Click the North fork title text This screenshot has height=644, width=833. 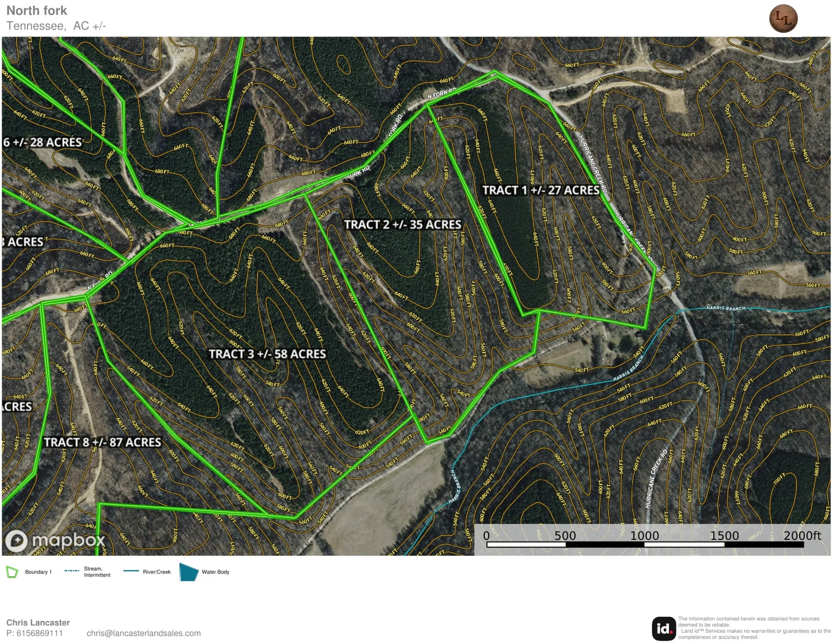coord(37,11)
